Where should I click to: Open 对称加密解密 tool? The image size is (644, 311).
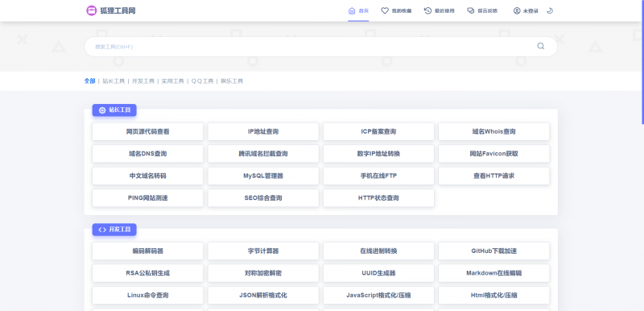[x=263, y=273]
